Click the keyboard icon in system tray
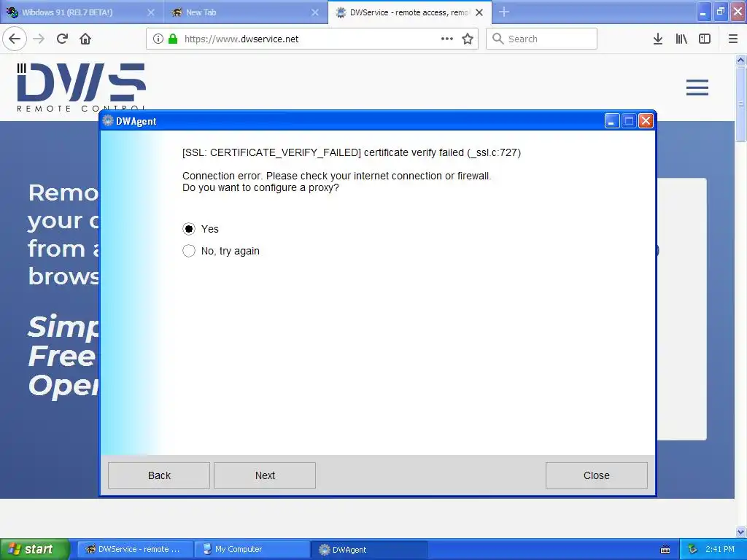This screenshot has width=747, height=560. tap(665, 550)
